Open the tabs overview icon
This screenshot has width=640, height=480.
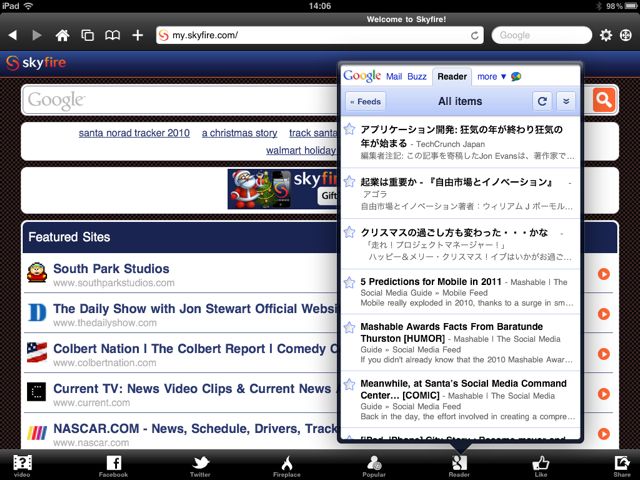[87, 35]
